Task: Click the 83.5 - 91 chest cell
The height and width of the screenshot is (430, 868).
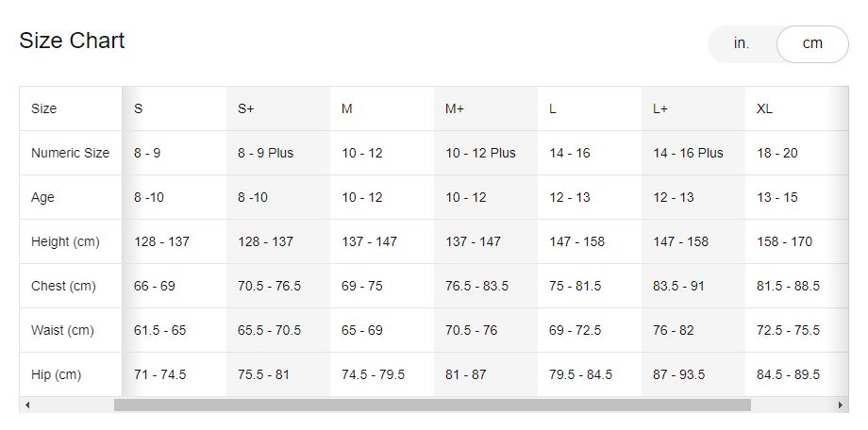Action: pos(693,286)
